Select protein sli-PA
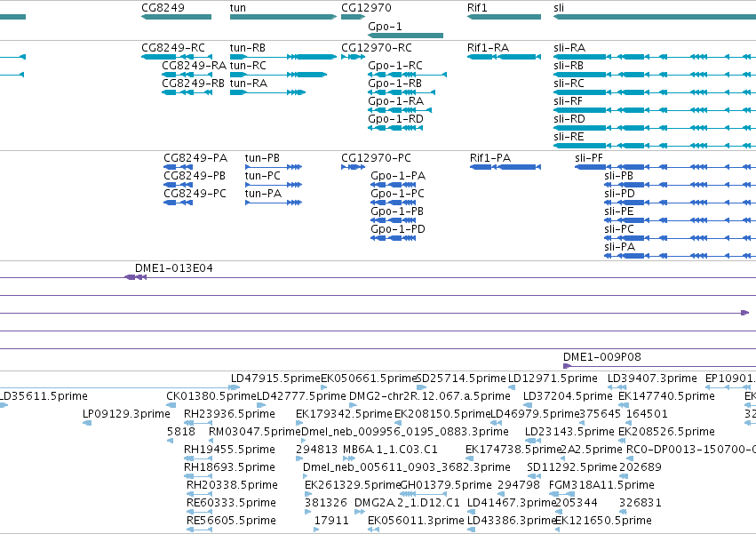This screenshot has width=756, height=534. click(680, 256)
